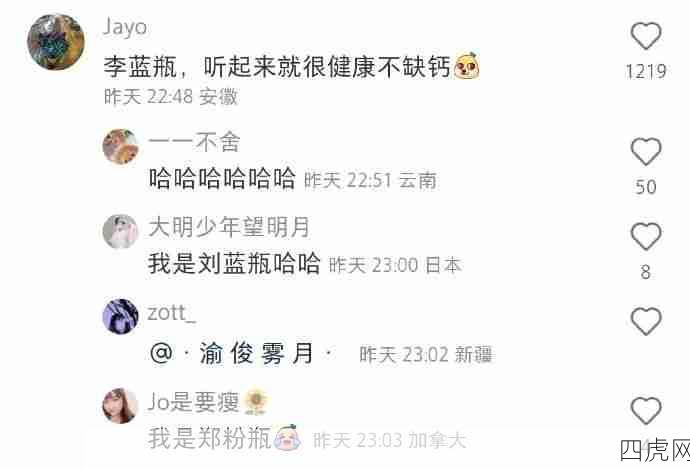Tap the heart beside zott_'s reply
The height and width of the screenshot is (469, 690).
pyautogui.click(x=646, y=321)
